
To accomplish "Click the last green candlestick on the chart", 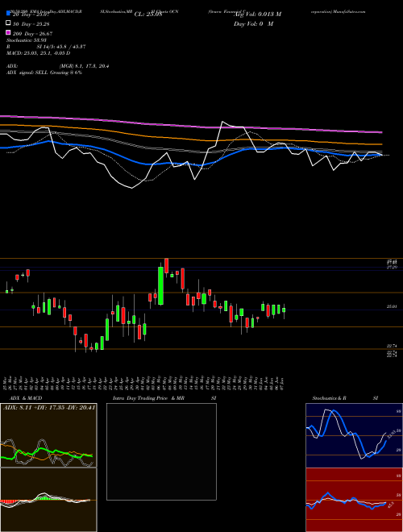I will pyautogui.click(x=284, y=310).
